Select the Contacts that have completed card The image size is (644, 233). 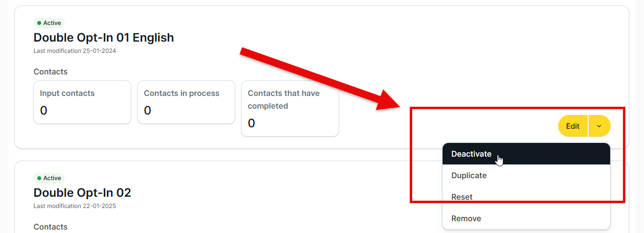[290, 108]
